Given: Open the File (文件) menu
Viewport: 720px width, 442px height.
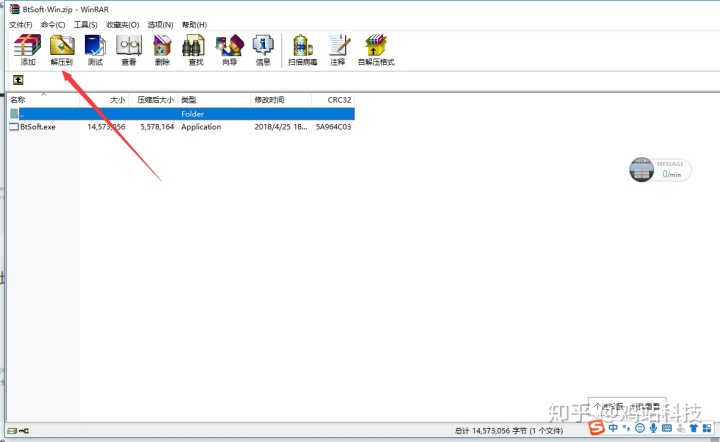Looking at the screenshot, I should tap(21, 25).
